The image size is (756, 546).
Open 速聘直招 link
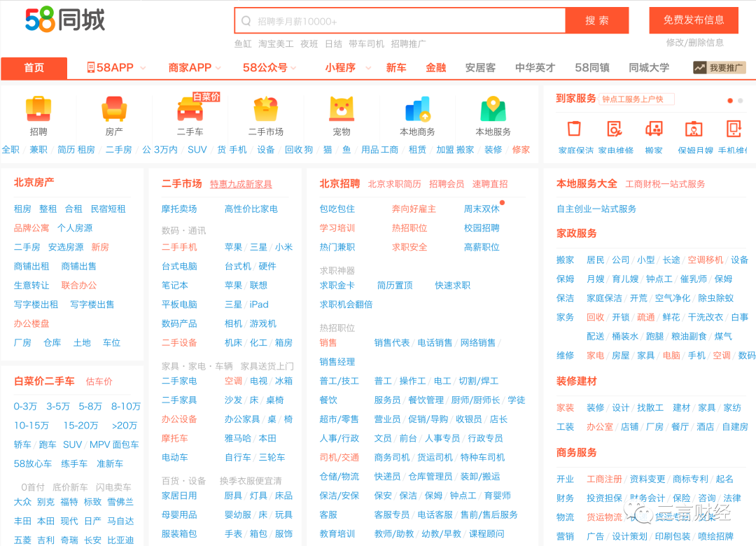[490, 184]
